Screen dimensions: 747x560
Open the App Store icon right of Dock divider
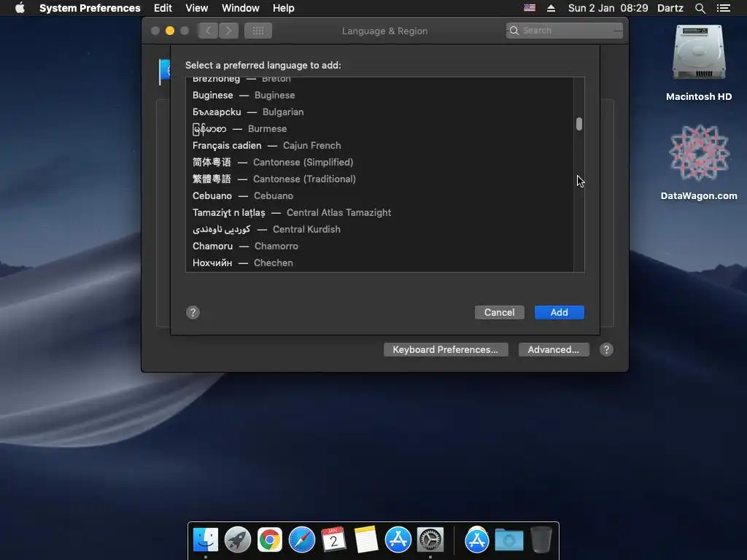[x=477, y=540]
